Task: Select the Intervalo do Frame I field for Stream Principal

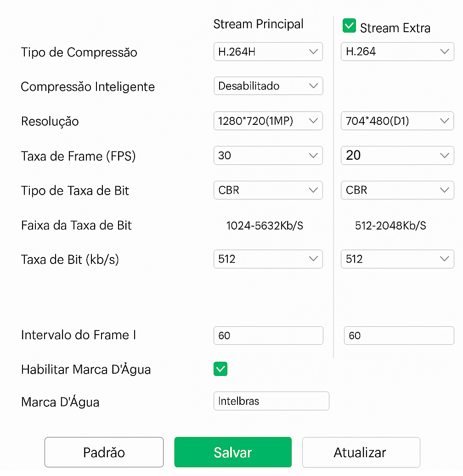Action: click(268, 336)
